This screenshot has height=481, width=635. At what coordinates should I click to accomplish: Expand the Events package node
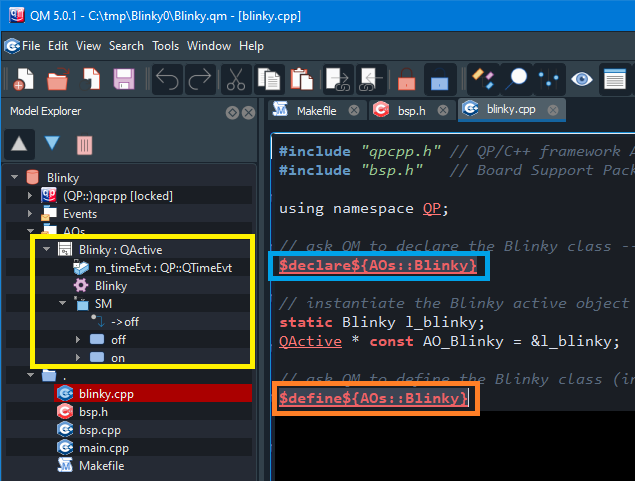click(x=31, y=213)
